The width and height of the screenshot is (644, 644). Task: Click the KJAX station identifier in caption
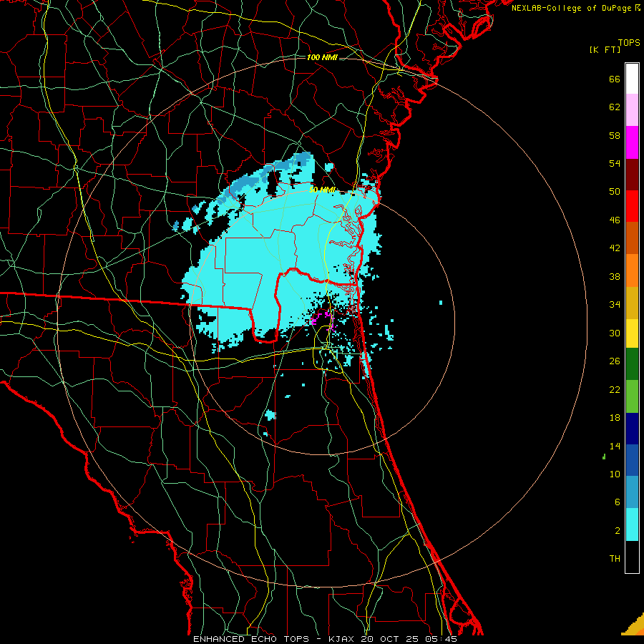[x=341, y=639]
